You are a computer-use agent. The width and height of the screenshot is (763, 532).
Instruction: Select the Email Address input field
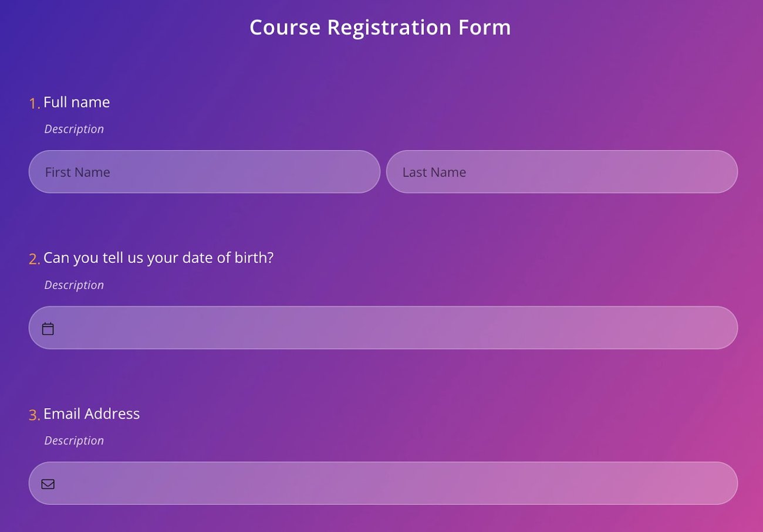381,483
